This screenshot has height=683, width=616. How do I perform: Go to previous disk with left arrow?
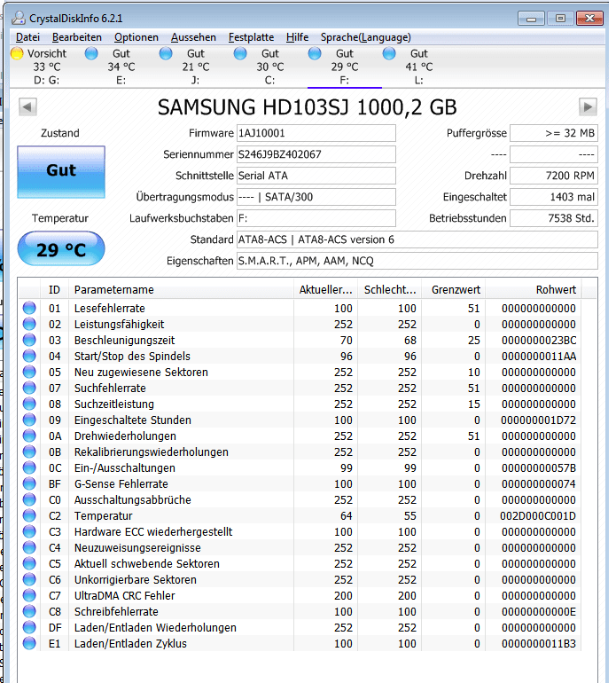point(27,106)
